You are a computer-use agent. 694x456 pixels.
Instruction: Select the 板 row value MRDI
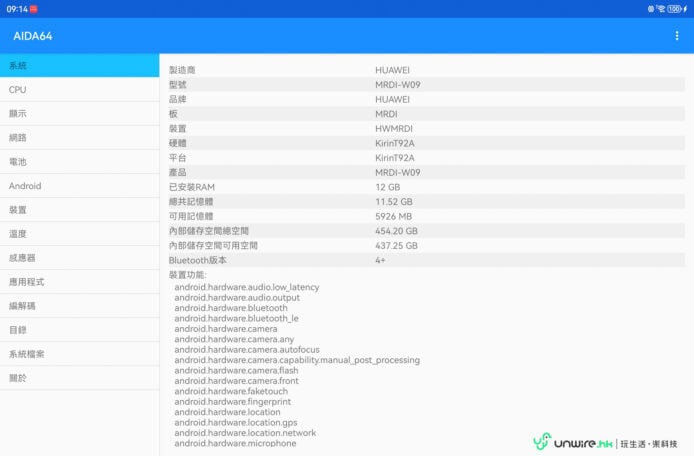point(386,114)
